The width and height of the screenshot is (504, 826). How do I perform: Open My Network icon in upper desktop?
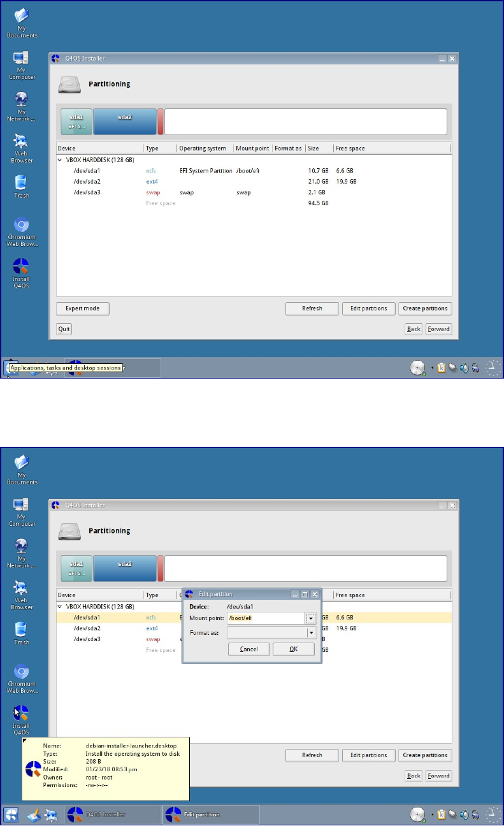point(22,106)
